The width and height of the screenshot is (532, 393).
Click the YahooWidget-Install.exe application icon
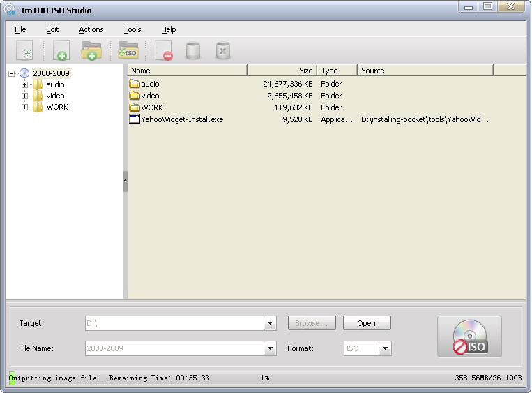coord(135,119)
